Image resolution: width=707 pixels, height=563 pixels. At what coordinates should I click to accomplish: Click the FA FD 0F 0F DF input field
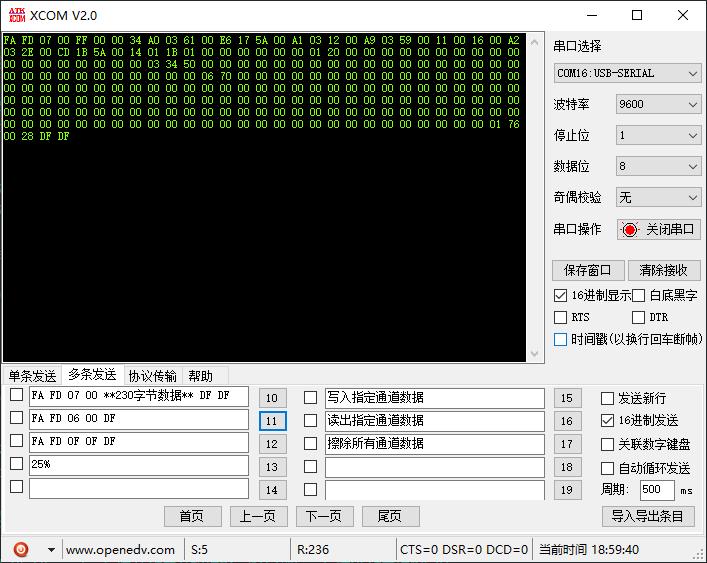click(139, 442)
